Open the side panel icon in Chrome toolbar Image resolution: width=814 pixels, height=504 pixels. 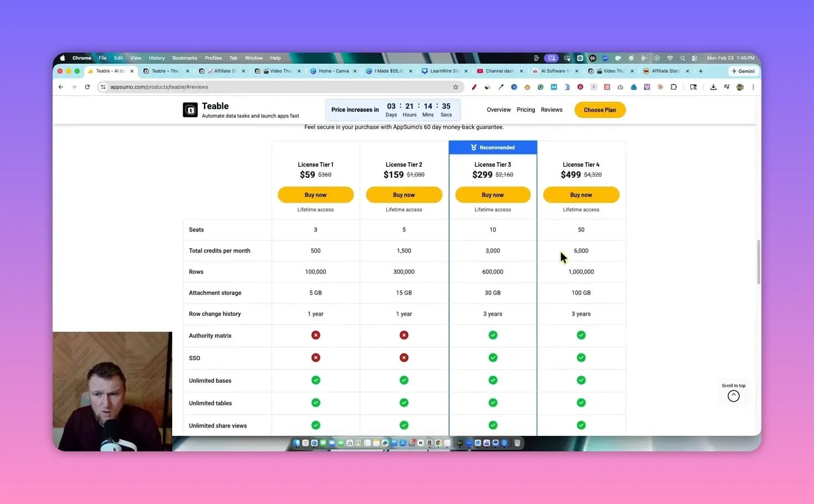pyautogui.click(x=694, y=87)
